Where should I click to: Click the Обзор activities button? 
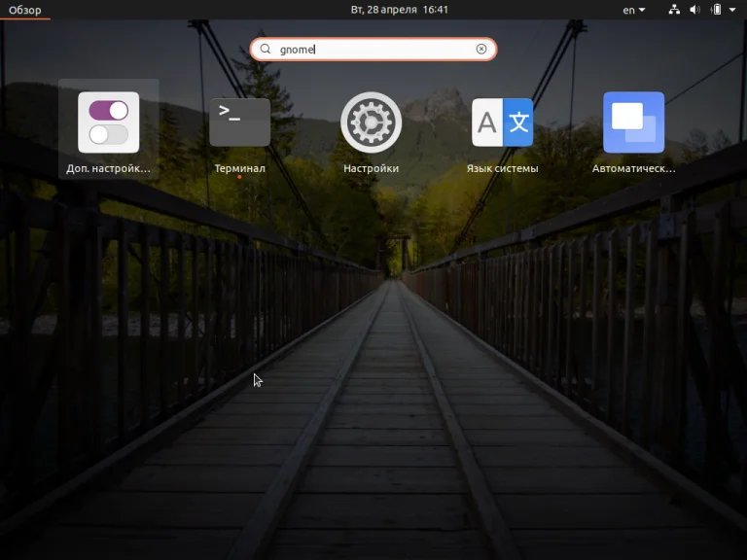tap(24, 10)
